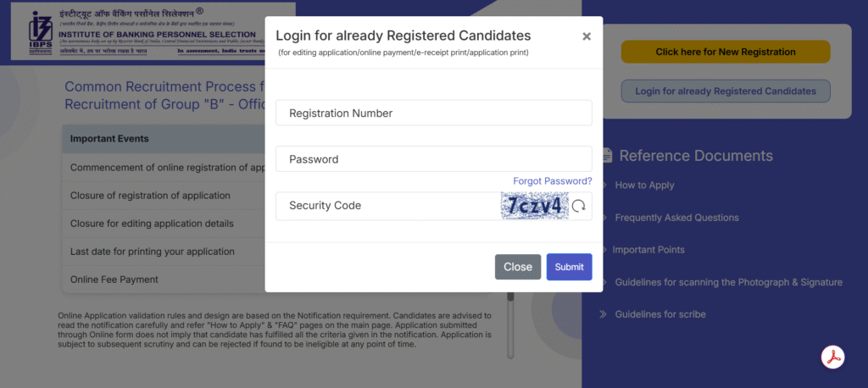
Task: Close the login dialog with X
Action: point(587,36)
